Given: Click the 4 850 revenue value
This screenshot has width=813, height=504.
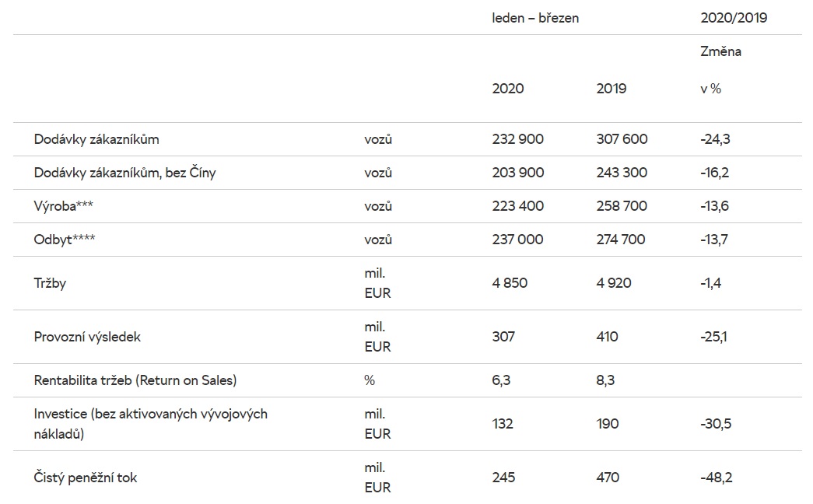Looking at the screenshot, I should click(510, 283).
